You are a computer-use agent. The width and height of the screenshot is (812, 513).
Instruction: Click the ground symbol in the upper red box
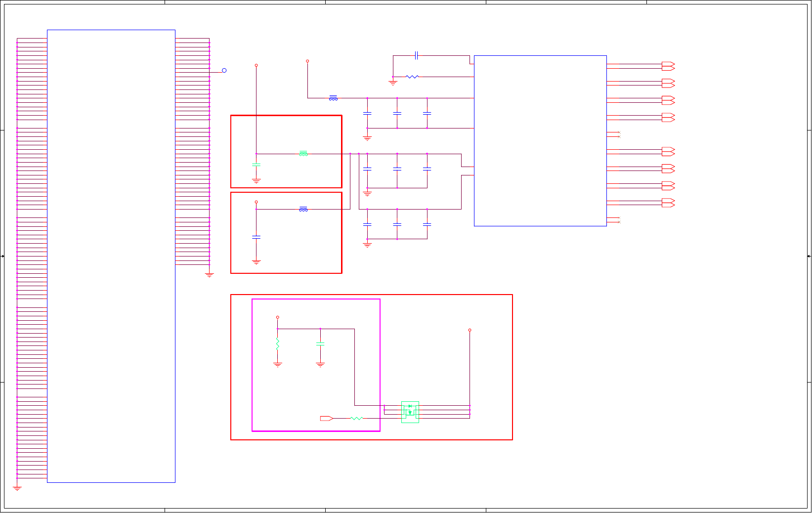tap(256, 181)
